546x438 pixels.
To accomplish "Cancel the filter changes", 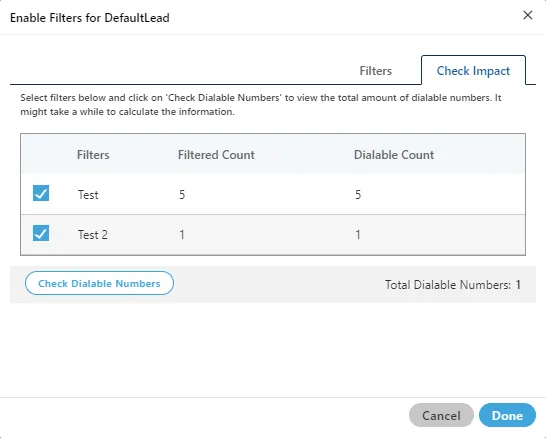I will (x=441, y=415).
